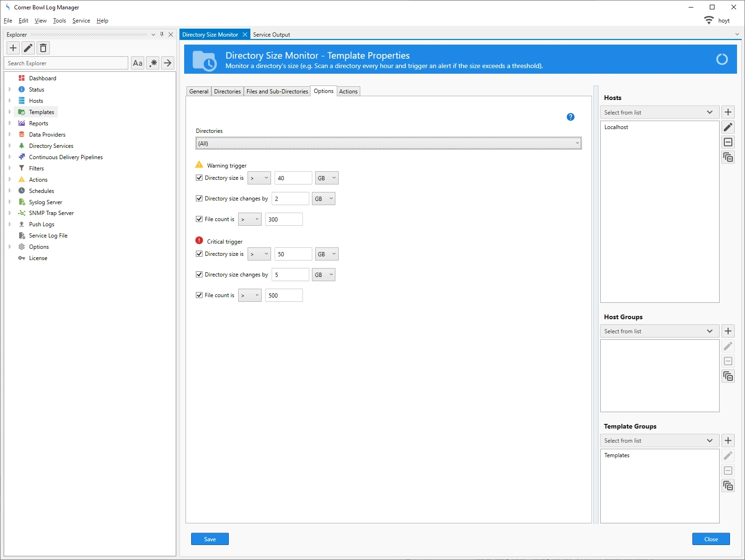Click the Search Explorer input field
Screen dimensions: 745x560
click(66, 63)
